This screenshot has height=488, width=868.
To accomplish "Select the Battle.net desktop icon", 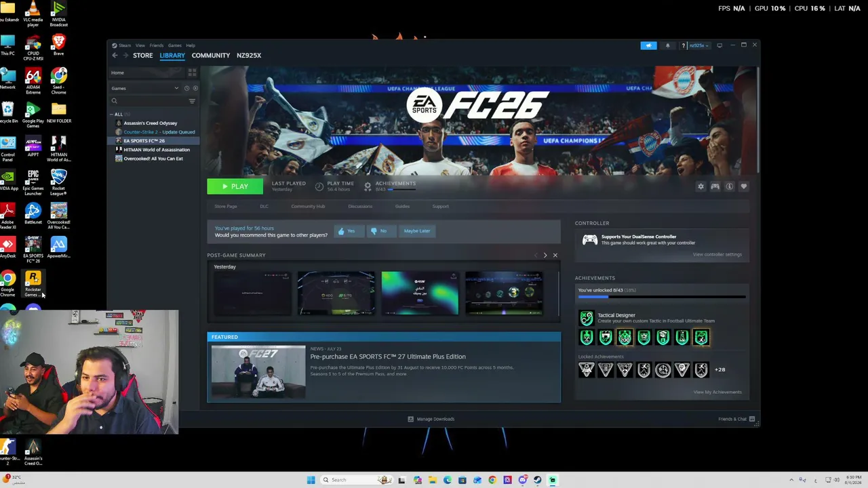I will (x=33, y=213).
